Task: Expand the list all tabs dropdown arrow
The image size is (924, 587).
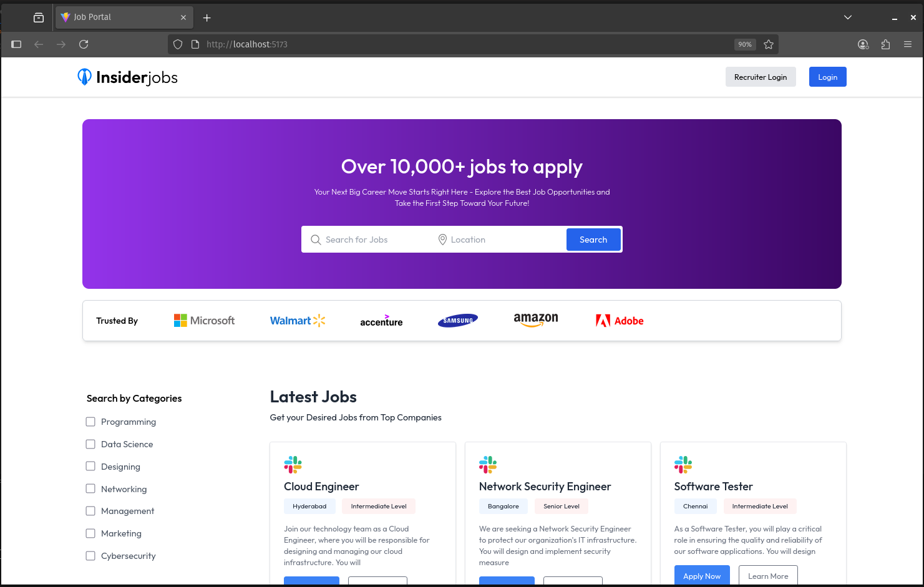Action: pos(847,17)
